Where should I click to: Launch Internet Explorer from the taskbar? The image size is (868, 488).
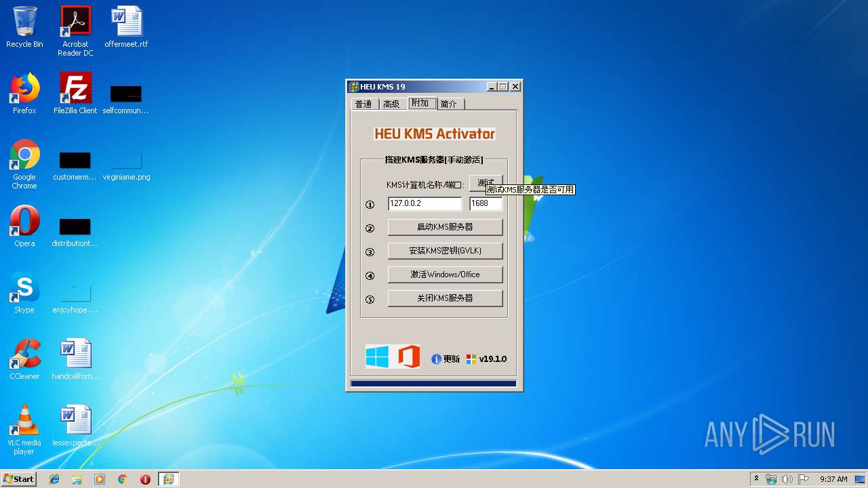point(54,479)
